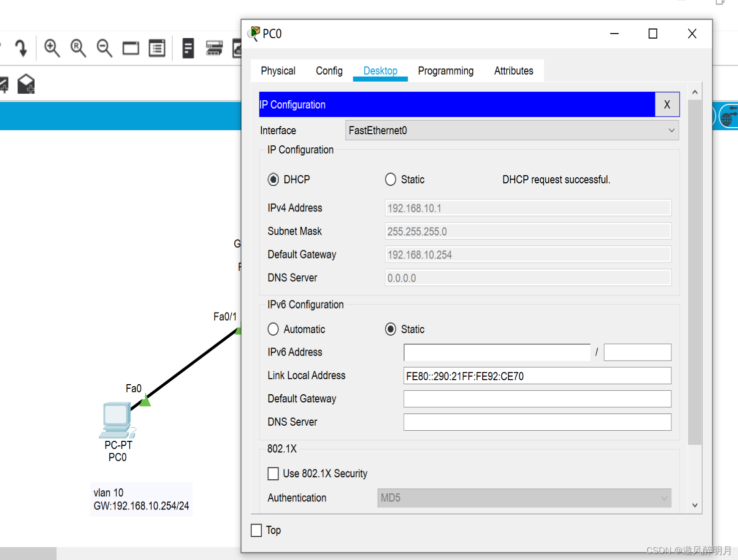738x560 pixels.
Task: Open the custom devices dialog list icon
Action: 157,49
